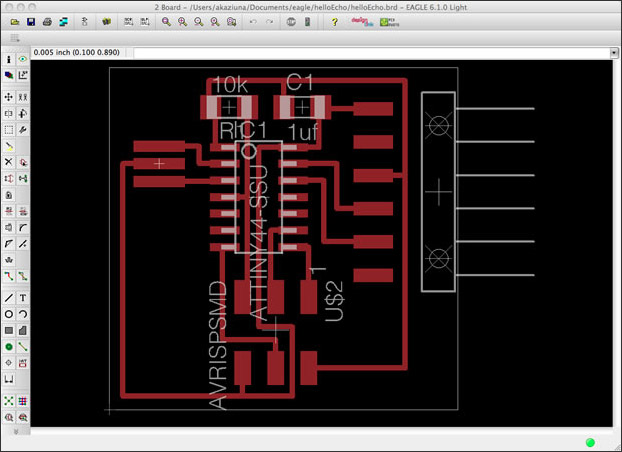Zoom in on the board
622x452 pixels.
182,22
